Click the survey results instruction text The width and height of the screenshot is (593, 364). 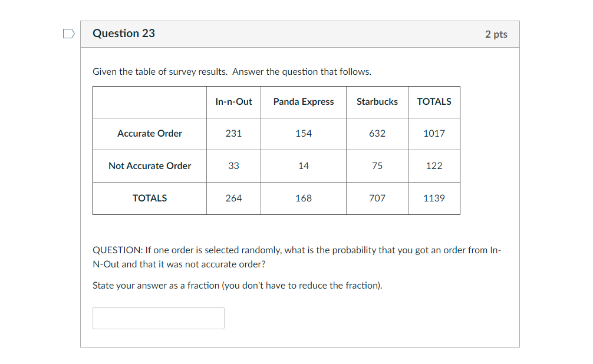232,72
